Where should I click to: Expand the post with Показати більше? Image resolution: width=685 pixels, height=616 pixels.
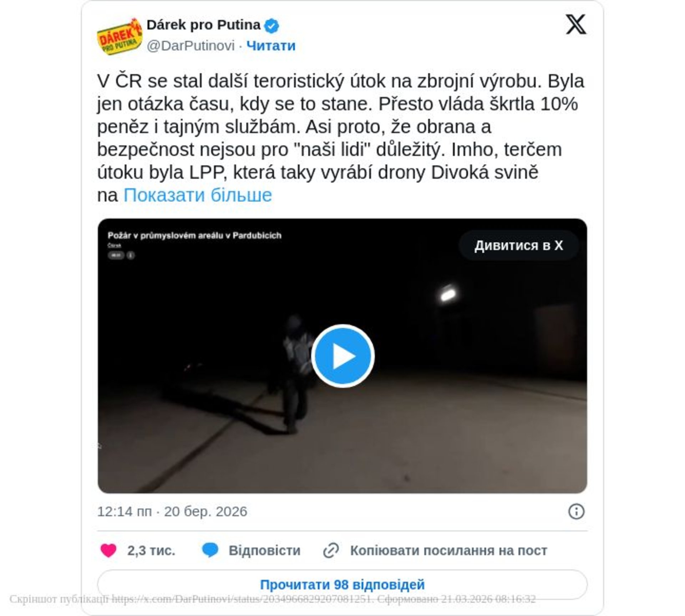point(198,195)
